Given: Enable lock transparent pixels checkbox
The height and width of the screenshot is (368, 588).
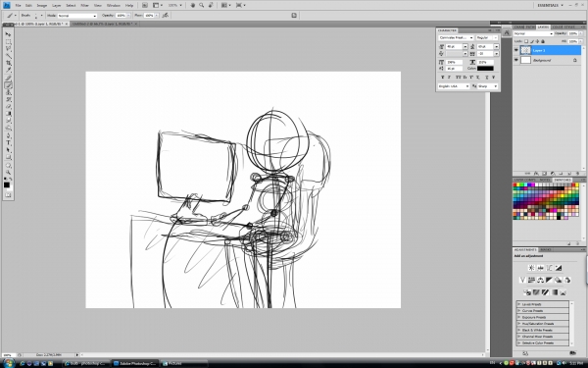Looking at the screenshot, I should click(526, 41).
